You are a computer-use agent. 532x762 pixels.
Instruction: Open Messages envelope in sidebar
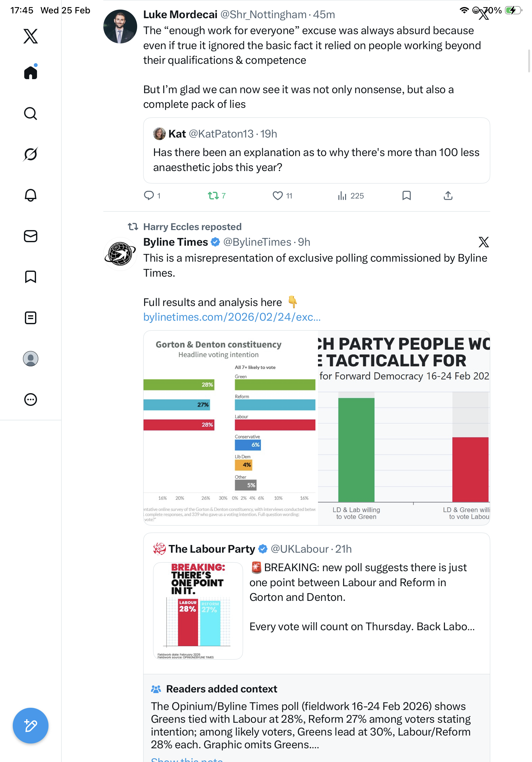31,236
